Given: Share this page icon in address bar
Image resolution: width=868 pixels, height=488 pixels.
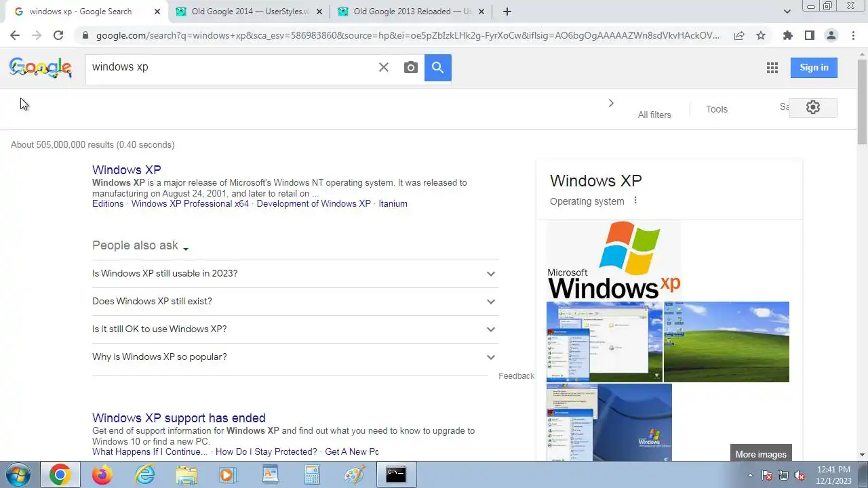Looking at the screenshot, I should (x=739, y=35).
